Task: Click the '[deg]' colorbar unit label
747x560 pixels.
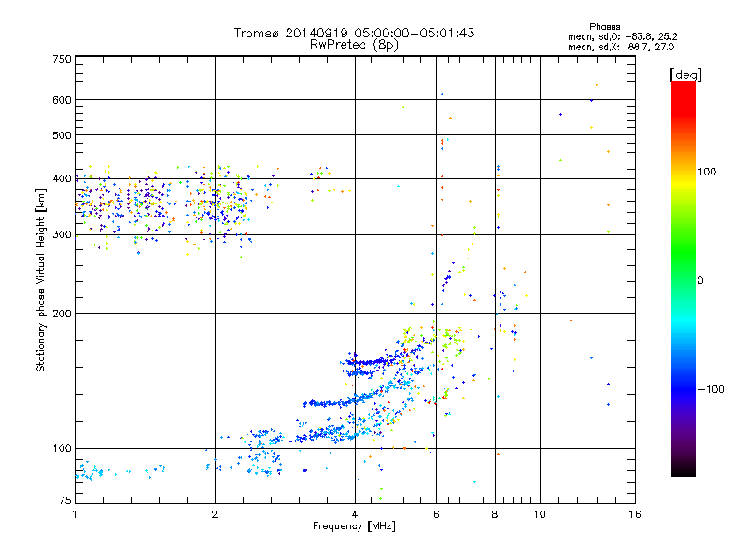Action: 685,75
